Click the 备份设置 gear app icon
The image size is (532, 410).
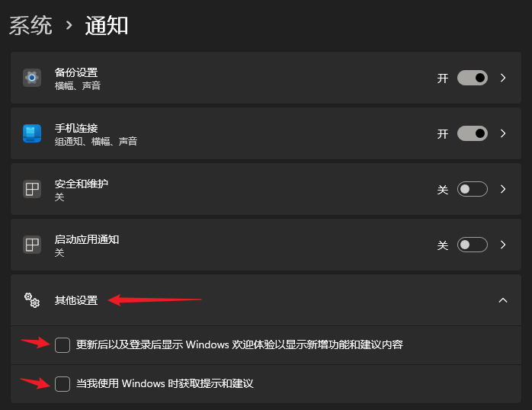point(32,78)
